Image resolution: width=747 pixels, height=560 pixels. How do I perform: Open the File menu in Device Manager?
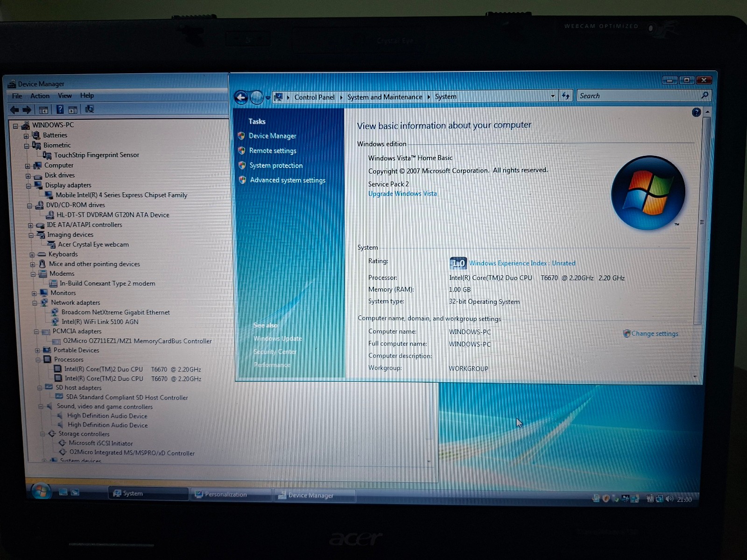tap(17, 96)
